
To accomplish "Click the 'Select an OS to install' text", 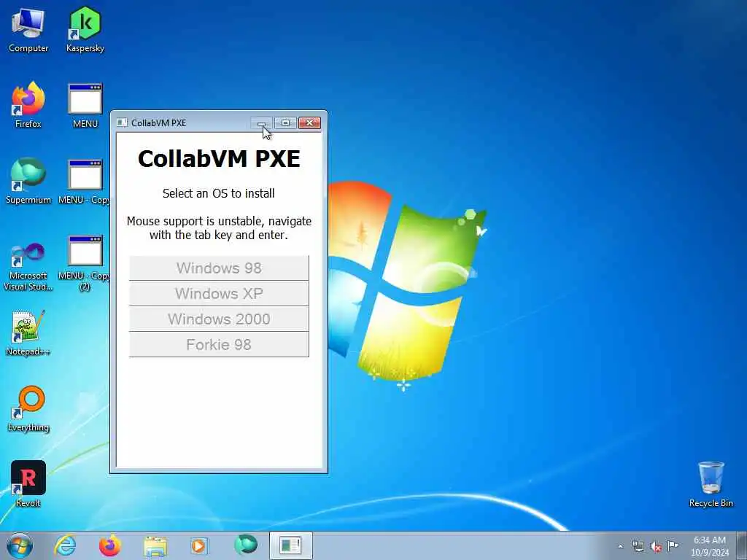I will (219, 193).
